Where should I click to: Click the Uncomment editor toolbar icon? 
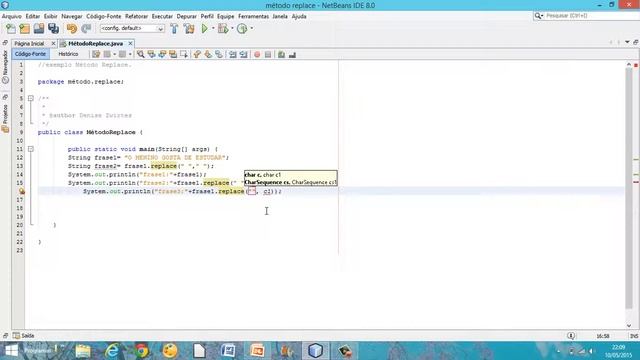pyautogui.click(x=292, y=54)
